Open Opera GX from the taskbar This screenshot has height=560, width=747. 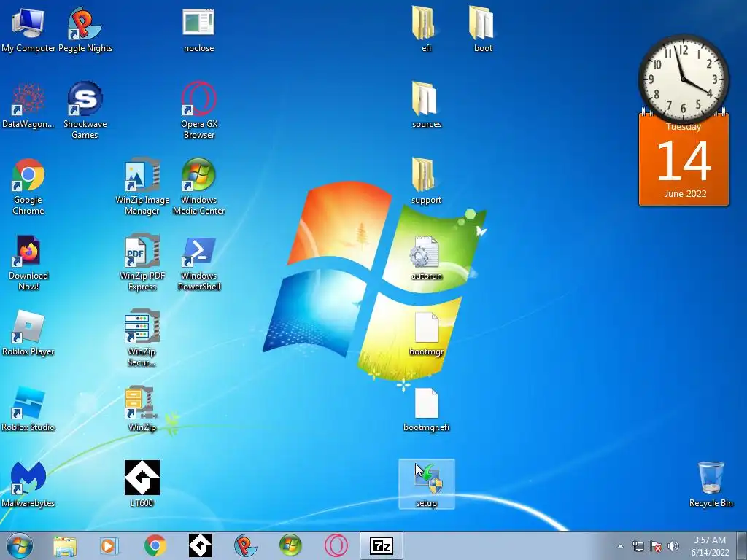(x=336, y=545)
